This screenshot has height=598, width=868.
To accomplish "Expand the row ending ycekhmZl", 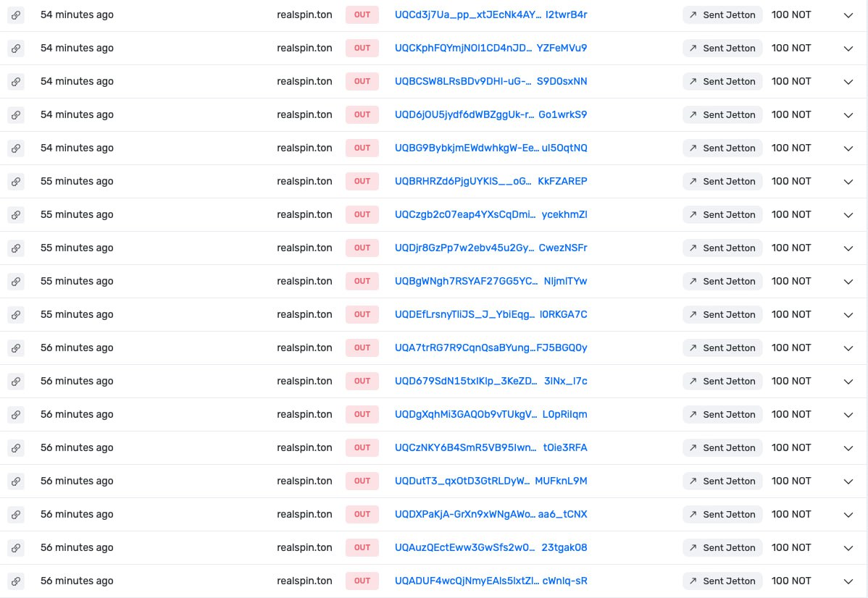I will point(848,214).
